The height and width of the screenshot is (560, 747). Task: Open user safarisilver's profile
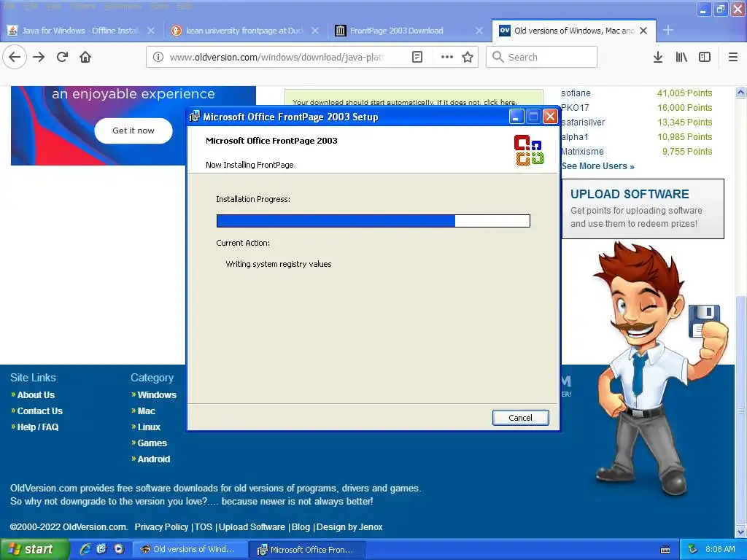tap(583, 122)
